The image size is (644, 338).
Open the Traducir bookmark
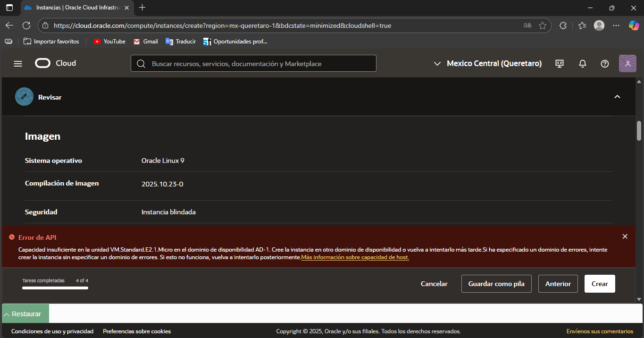coord(181,42)
